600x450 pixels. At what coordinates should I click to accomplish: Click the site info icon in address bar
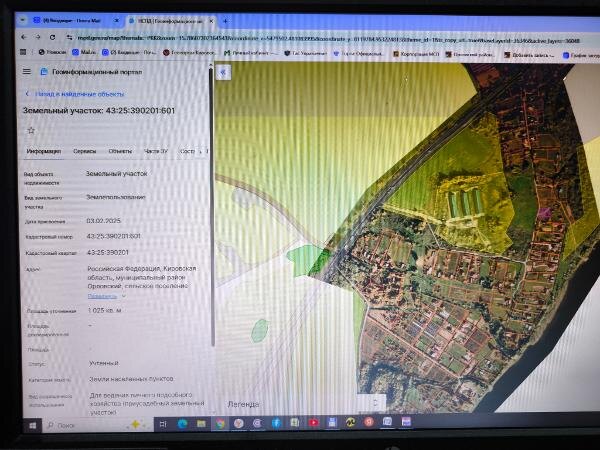pyautogui.click(x=69, y=38)
